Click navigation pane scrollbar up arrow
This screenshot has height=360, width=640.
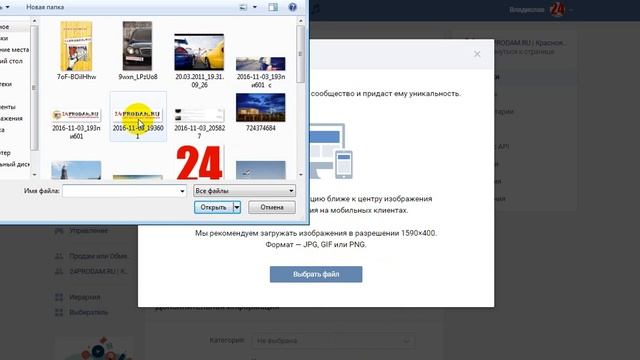coord(34,20)
